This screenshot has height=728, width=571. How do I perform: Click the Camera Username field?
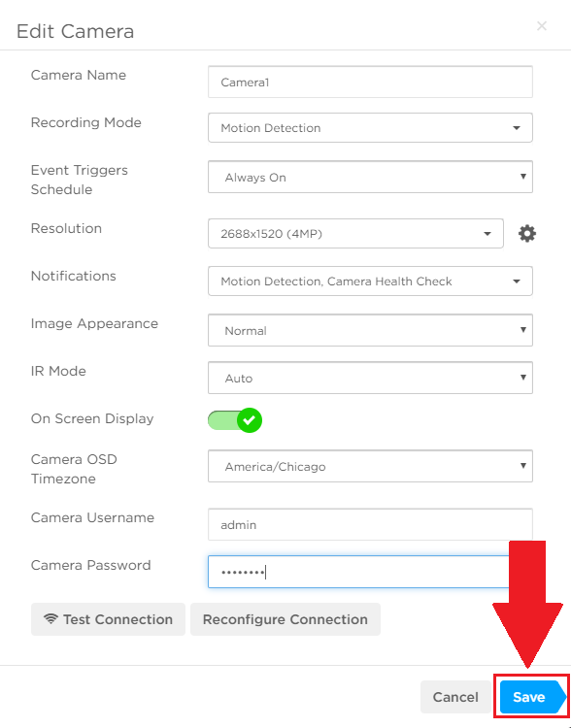(x=370, y=524)
